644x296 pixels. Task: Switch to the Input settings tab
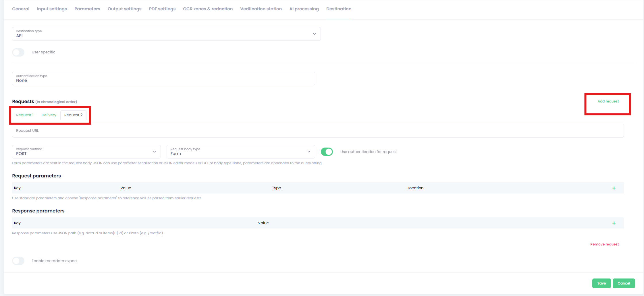tap(52, 9)
